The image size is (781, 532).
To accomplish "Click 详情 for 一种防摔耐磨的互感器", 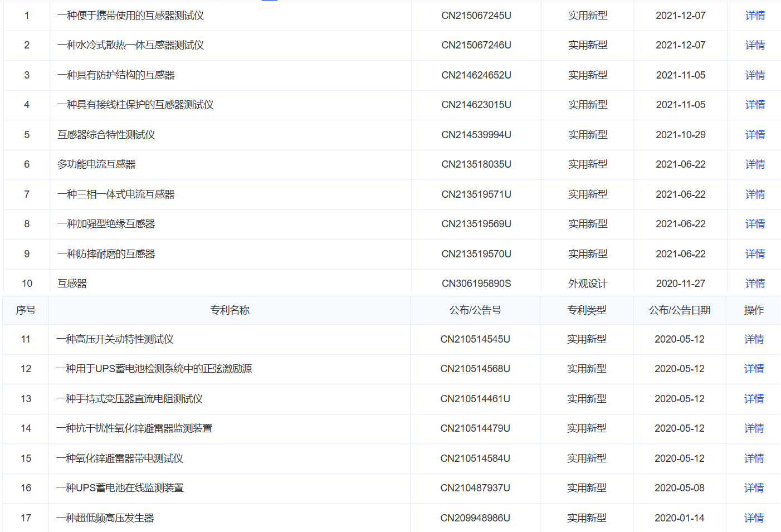I will tap(755, 254).
